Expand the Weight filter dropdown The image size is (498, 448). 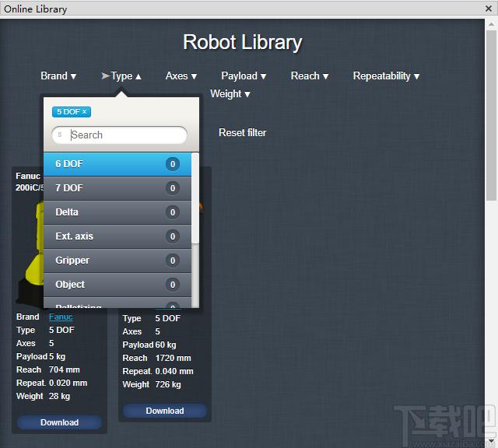pos(230,93)
